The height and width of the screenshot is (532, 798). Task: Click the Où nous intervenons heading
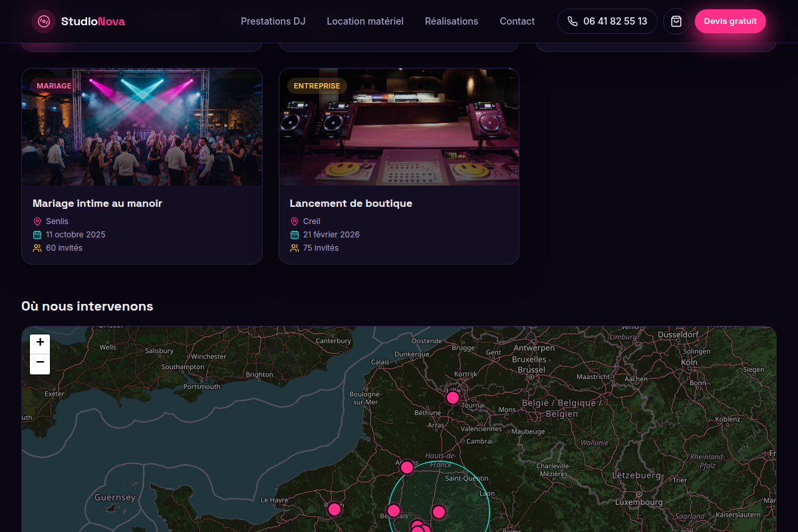click(87, 307)
